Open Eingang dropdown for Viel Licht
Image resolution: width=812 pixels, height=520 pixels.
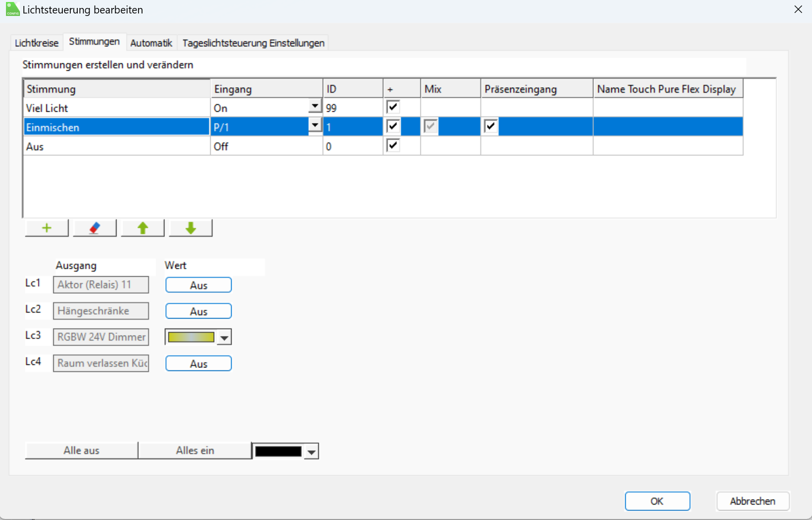[314, 107]
